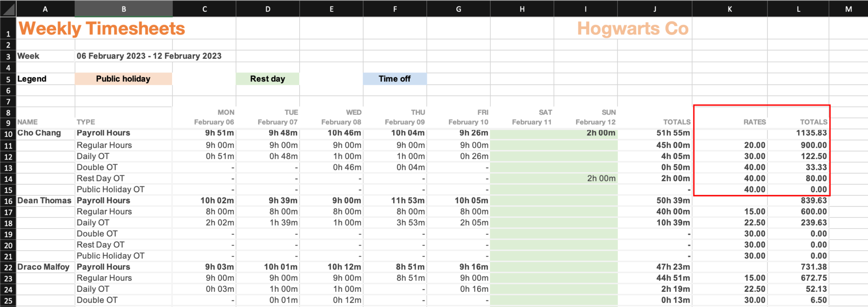The image size is (868, 307).
Task: Click the Hogwarts Co company name cell
Action: pos(632,29)
